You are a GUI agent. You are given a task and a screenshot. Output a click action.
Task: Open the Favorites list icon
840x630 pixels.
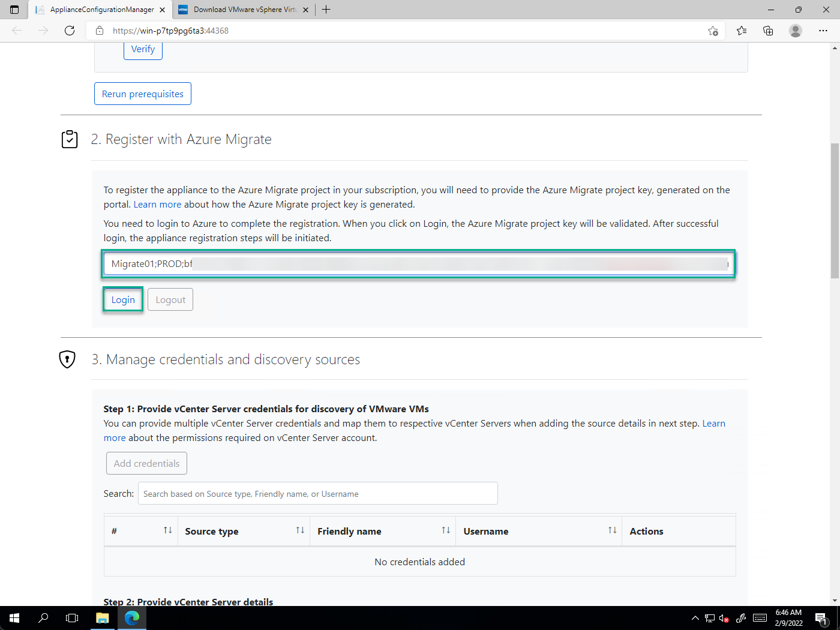click(742, 31)
